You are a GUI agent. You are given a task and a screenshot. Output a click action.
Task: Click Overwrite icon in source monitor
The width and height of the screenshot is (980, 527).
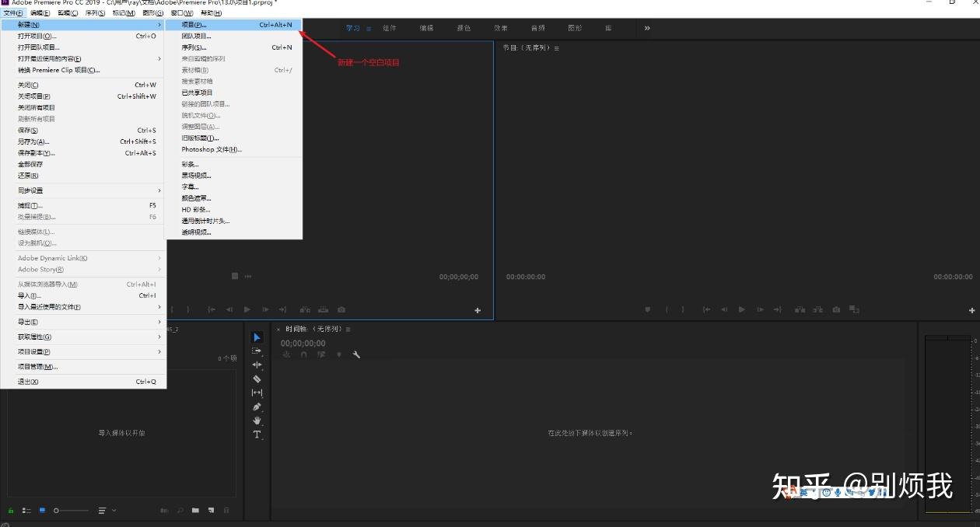pyautogui.click(x=323, y=309)
